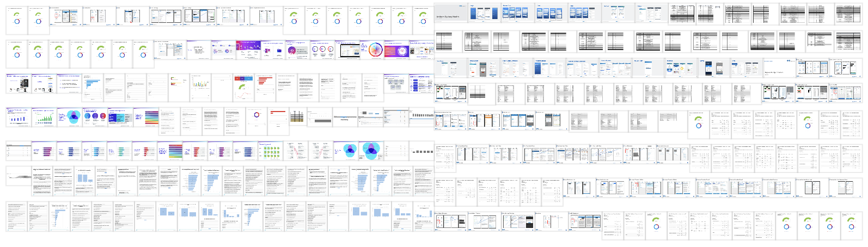Image resolution: width=868 pixels, height=247 pixels.
Task: Click the pink-purple gradient slide with a heart circle
Action: (396, 50)
